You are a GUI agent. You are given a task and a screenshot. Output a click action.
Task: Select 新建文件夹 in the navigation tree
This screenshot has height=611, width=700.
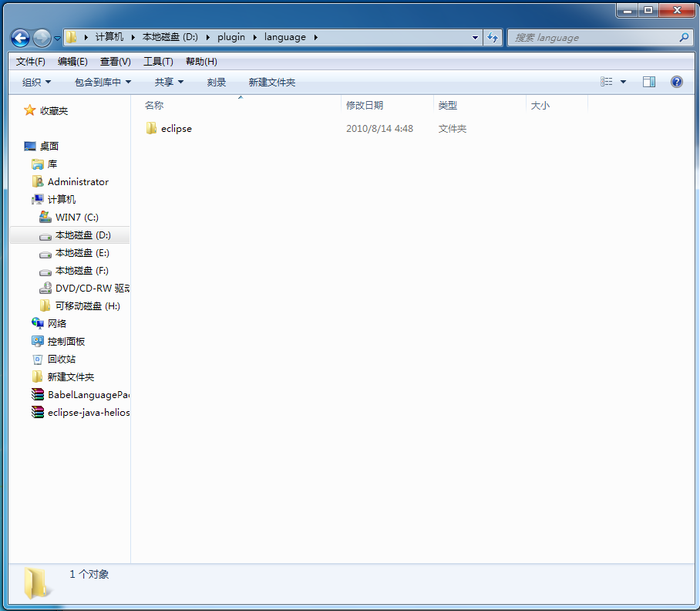click(71, 377)
